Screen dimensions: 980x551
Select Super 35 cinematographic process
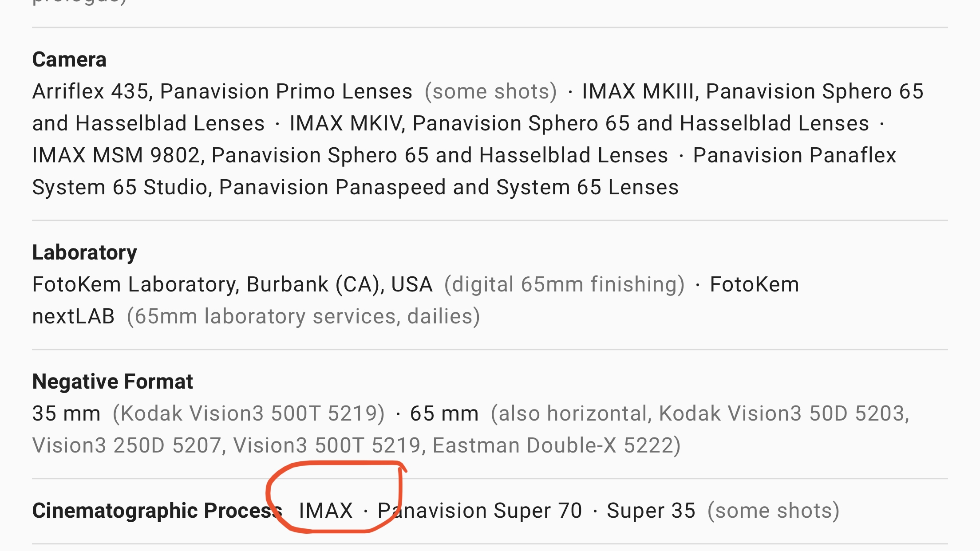click(x=651, y=511)
